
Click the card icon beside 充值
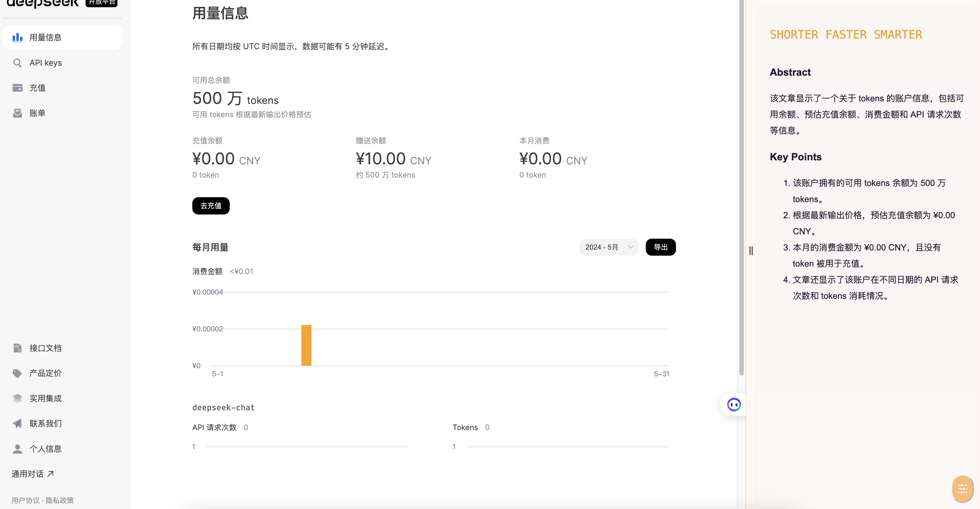pyautogui.click(x=18, y=88)
